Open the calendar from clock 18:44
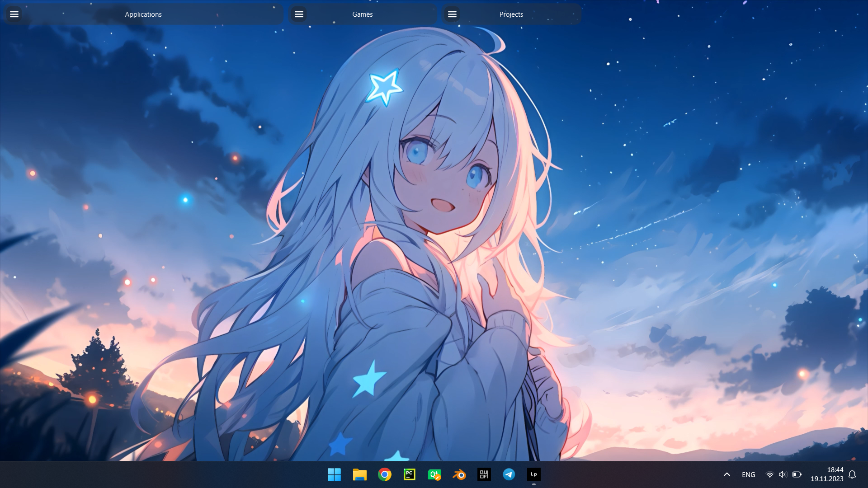This screenshot has width=868, height=488. click(x=827, y=474)
